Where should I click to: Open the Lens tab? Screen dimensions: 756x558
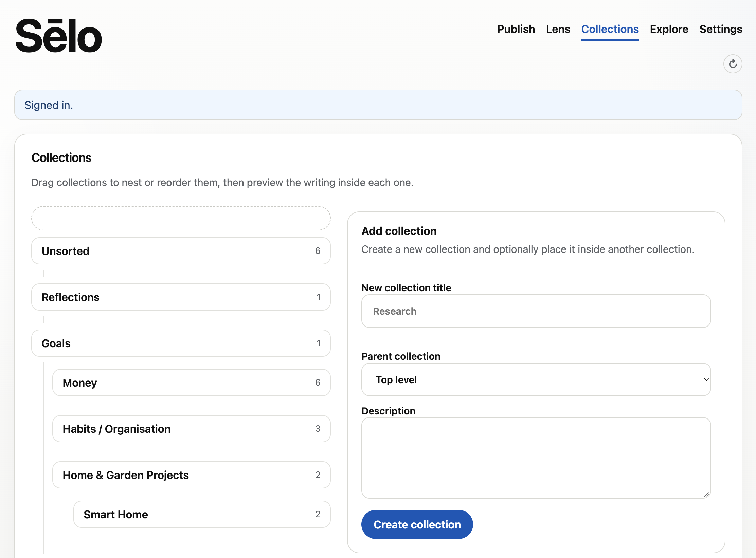(558, 29)
